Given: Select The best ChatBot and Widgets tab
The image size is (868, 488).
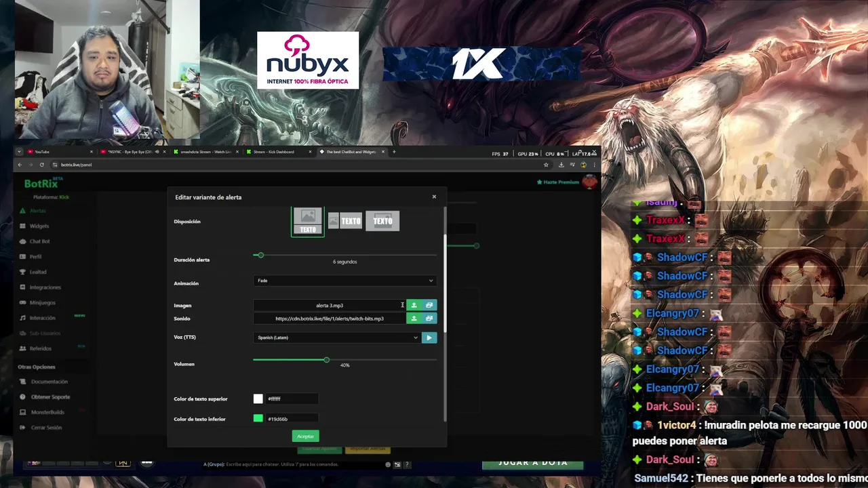Looking at the screenshot, I should [353, 152].
